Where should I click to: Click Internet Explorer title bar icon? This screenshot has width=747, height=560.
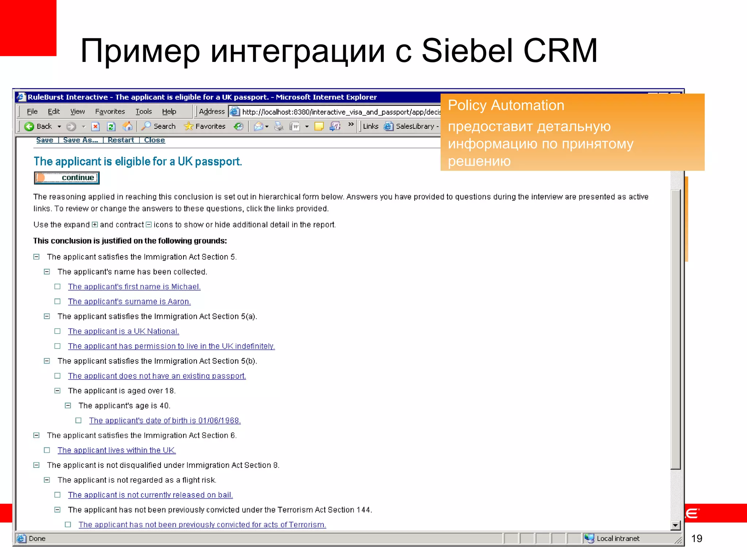point(21,97)
